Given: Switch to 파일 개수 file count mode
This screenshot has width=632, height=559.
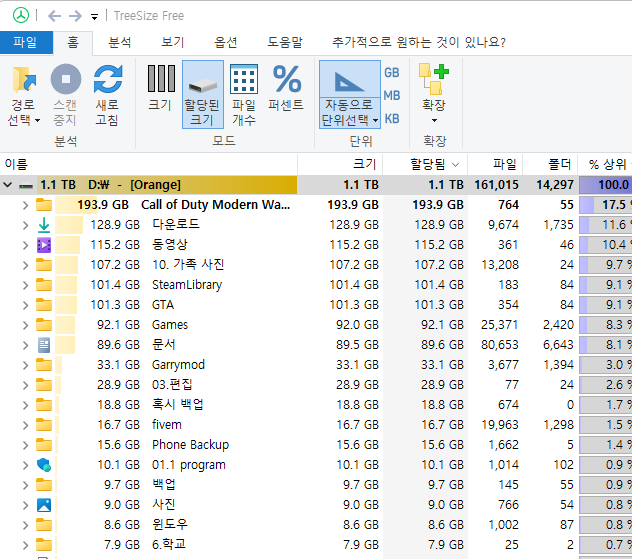Looking at the screenshot, I should (x=244, y=95).
